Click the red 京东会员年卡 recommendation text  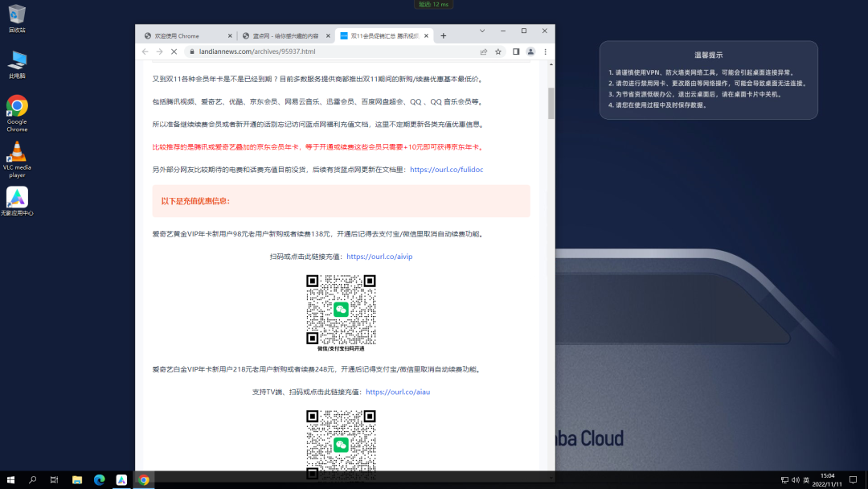(318, 146)
